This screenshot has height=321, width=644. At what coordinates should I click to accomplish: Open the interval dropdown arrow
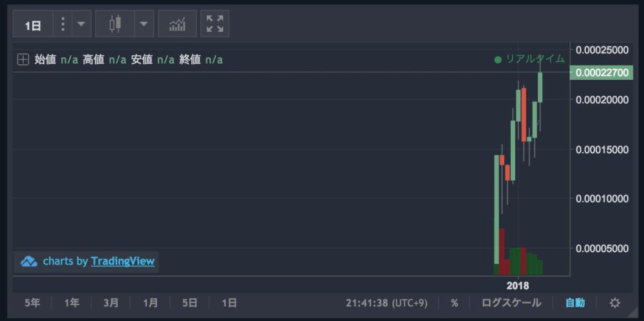coord(81,24)
